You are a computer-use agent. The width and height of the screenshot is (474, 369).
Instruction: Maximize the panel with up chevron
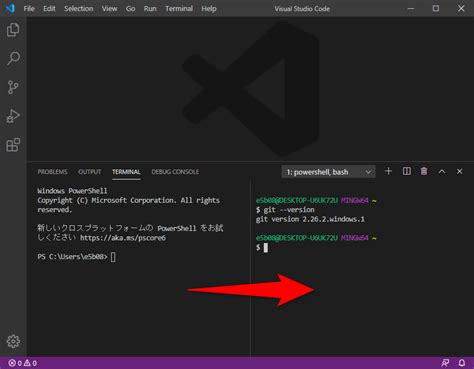(x=442, y=171)
